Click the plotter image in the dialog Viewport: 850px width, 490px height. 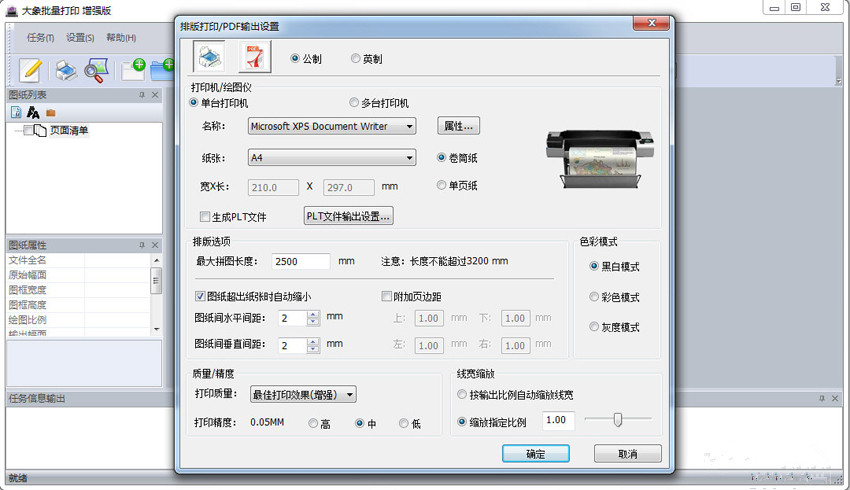[x=600, y=158]
